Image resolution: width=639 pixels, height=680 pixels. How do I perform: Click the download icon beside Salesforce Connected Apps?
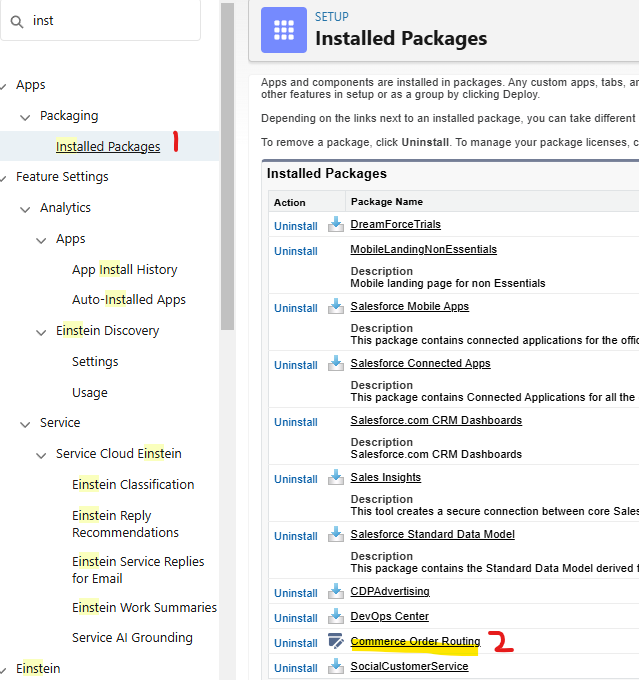(x=335, y=363)
